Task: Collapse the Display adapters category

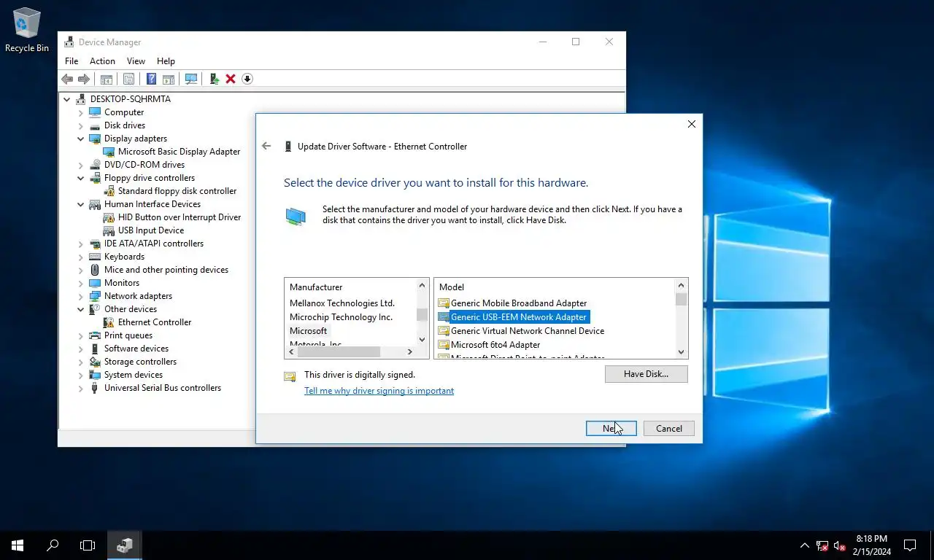Action: (x=81, y=139)
